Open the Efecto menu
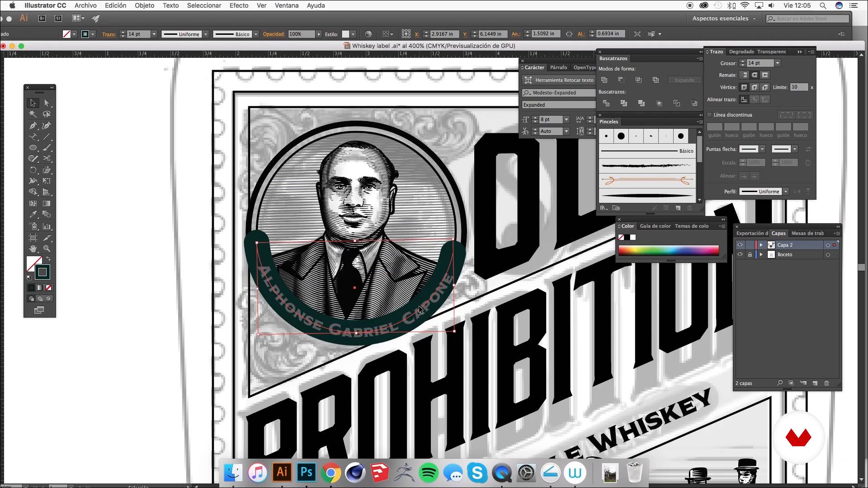 pos(239,5)
